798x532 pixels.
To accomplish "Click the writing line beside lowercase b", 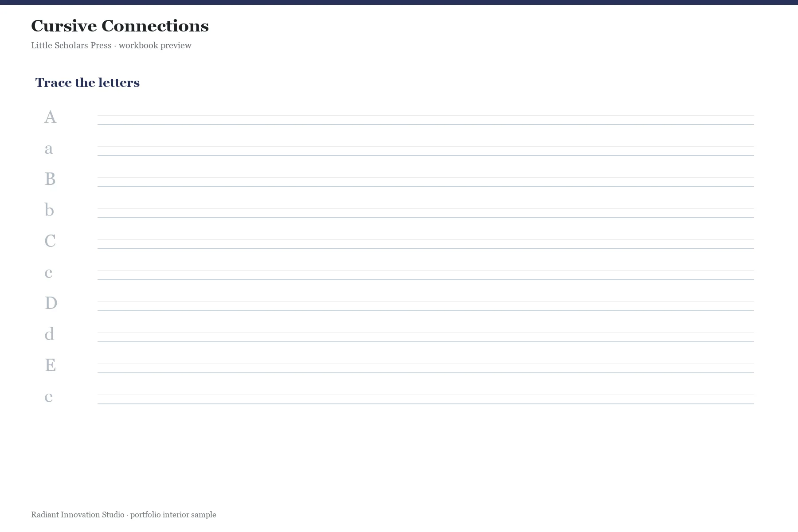I will [x=426, y=213].
